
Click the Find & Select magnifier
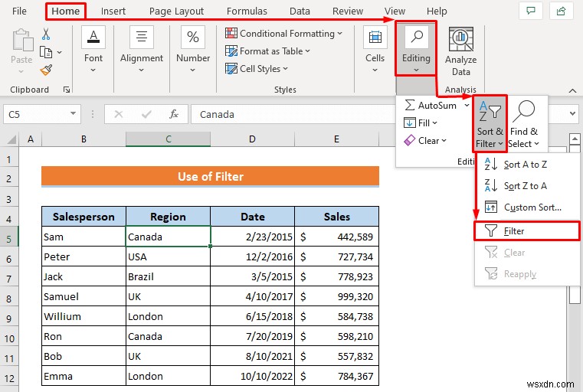[x=523, y=111]
